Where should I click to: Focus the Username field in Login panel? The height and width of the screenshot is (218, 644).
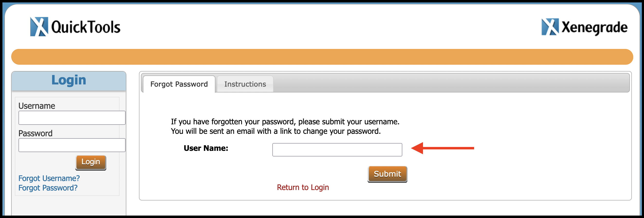click(x=72, y=118)
